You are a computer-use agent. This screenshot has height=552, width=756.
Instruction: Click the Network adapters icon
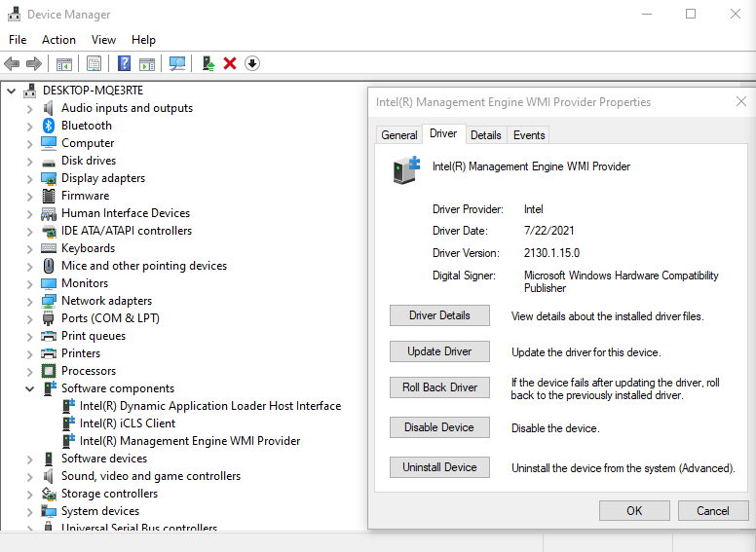pyautogui.click(x=49, y=301)
